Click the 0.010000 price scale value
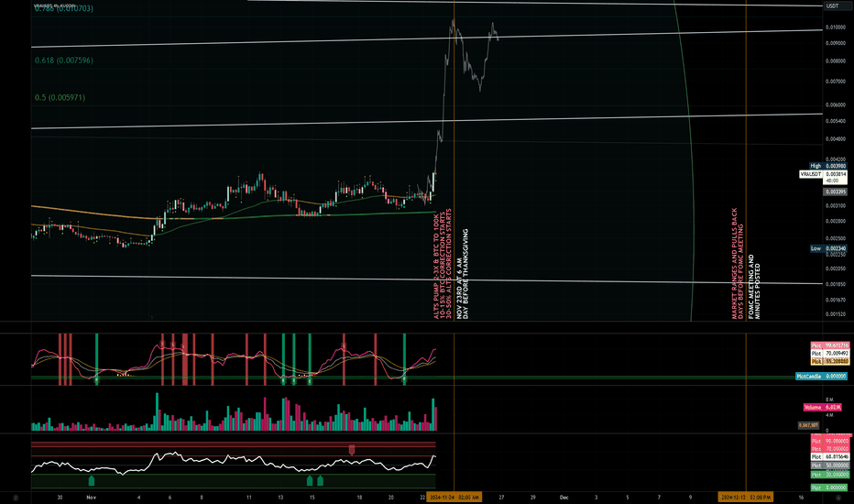 [836, 27]
